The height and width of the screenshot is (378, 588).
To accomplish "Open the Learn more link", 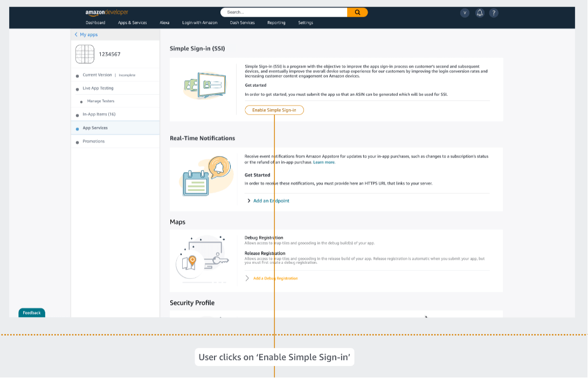I will coord(324,162).
